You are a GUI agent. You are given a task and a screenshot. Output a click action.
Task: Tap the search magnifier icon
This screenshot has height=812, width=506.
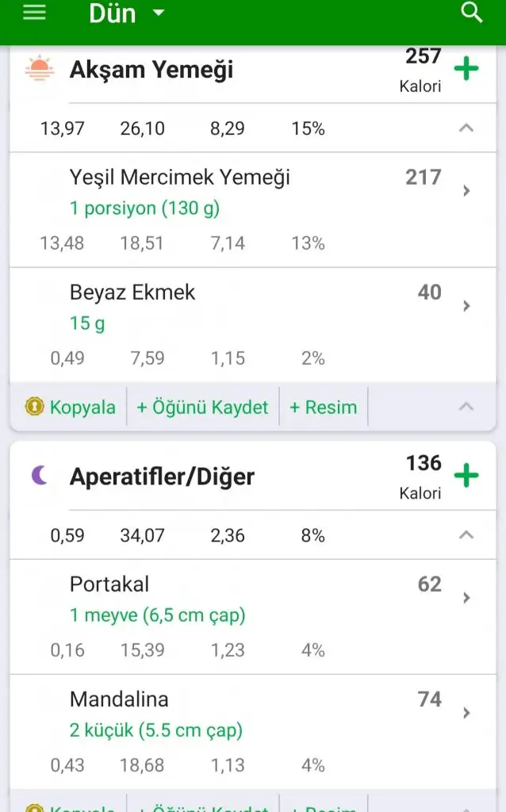(x=472, y=13)
